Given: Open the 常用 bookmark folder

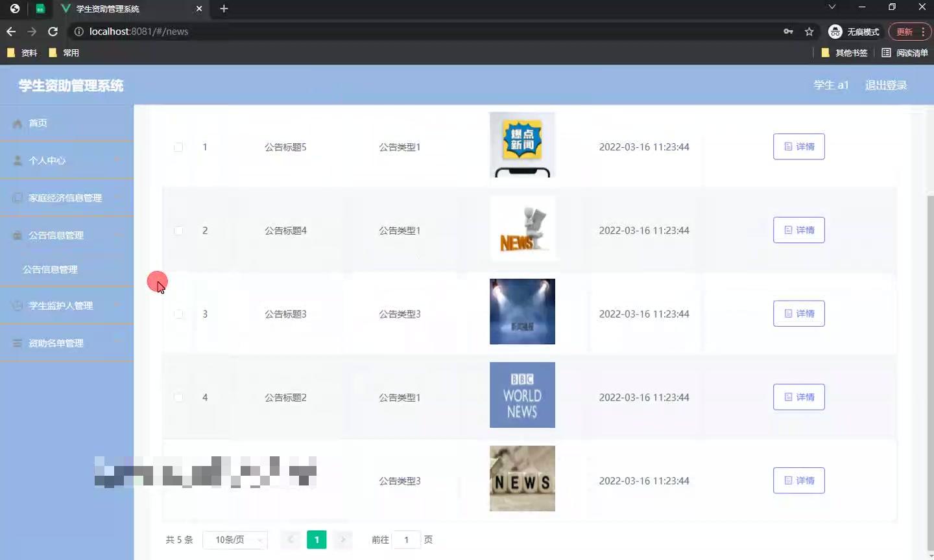Looking at the screenshot, I should [64, 52].
